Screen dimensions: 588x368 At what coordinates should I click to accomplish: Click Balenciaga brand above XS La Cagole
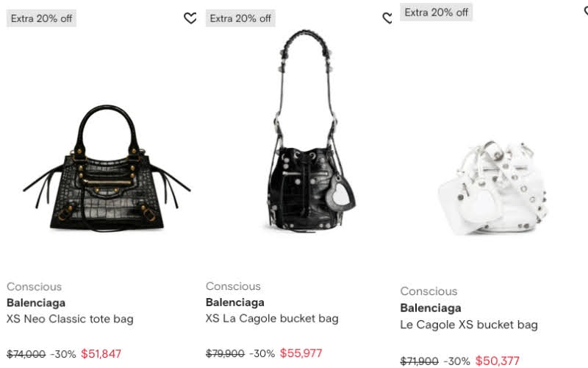click(234, 302)
